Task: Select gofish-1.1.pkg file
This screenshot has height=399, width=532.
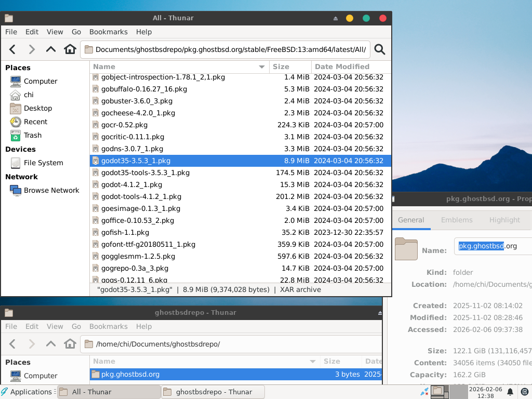Action: [125, 232]
